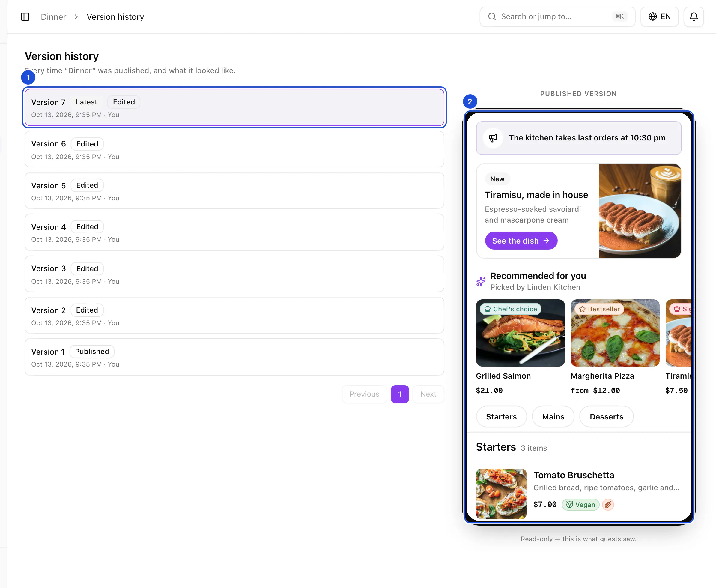Click the See the dish button

[521, 241]
